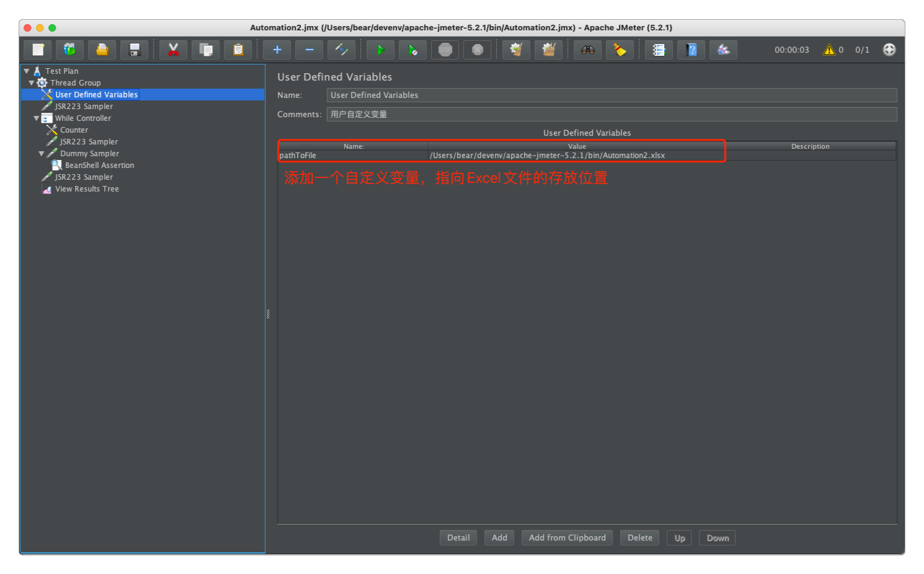Click the Value column header
The image size is (924, 574).
[x=577, y=146]
